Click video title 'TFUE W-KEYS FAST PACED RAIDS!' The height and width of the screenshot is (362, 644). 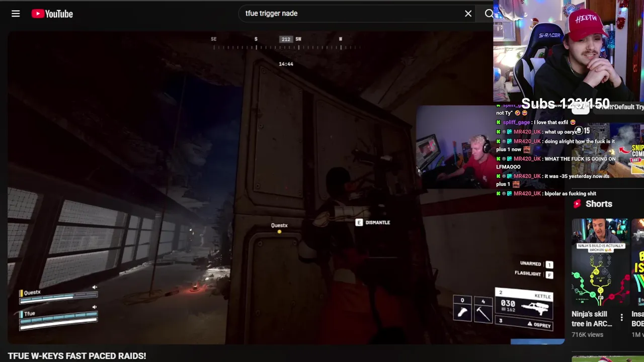pos(77,356)
